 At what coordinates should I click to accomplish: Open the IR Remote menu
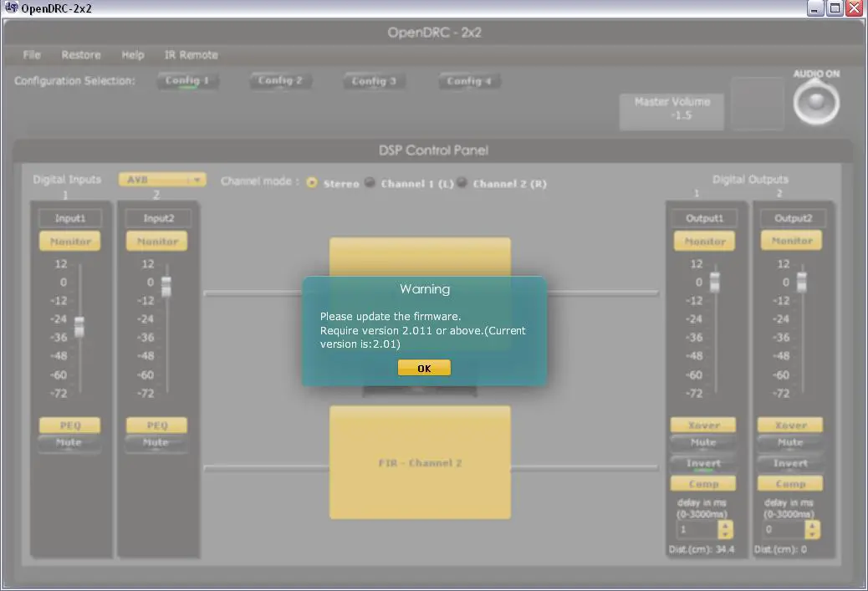191,55
